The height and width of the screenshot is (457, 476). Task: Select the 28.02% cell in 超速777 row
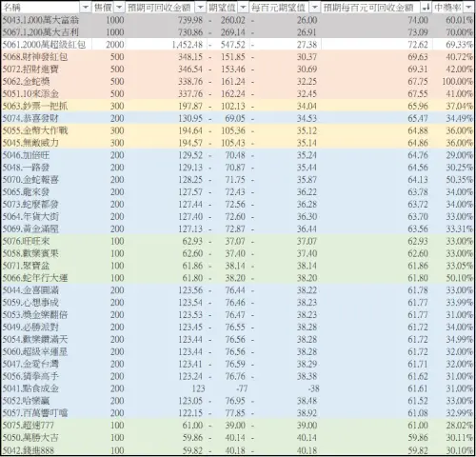click(453, 426)
